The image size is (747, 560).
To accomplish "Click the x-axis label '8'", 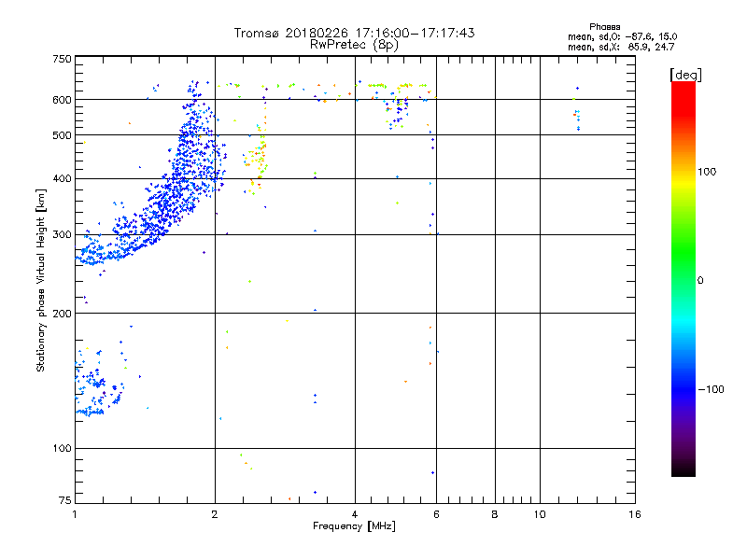I will pyautogui.click(x=495, y=514).
